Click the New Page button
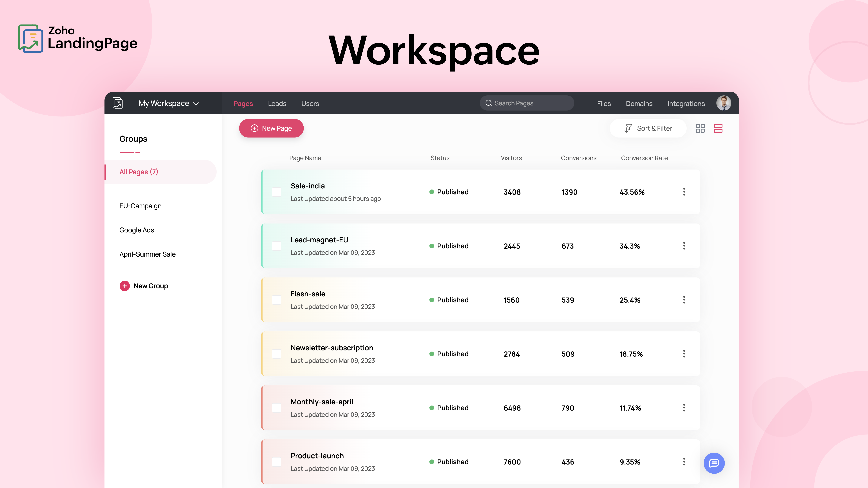868x488 pixels. [271, 128]
